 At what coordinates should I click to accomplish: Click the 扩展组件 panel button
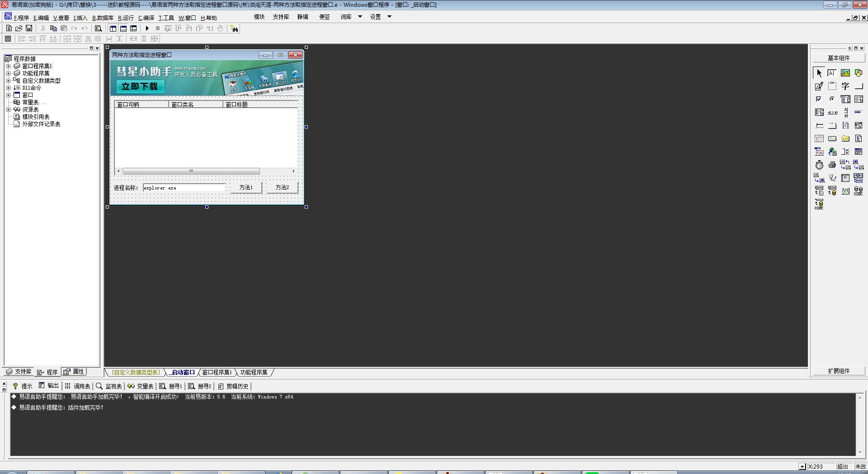(x=839, y=371)
